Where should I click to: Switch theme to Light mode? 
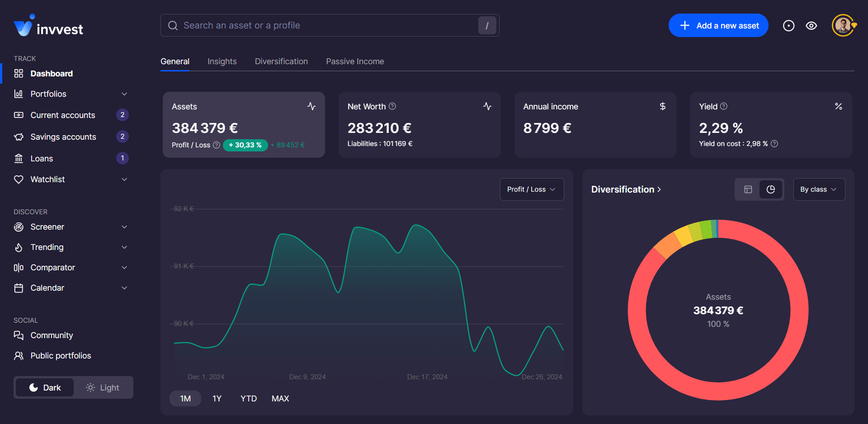click(x=103, y=387)
